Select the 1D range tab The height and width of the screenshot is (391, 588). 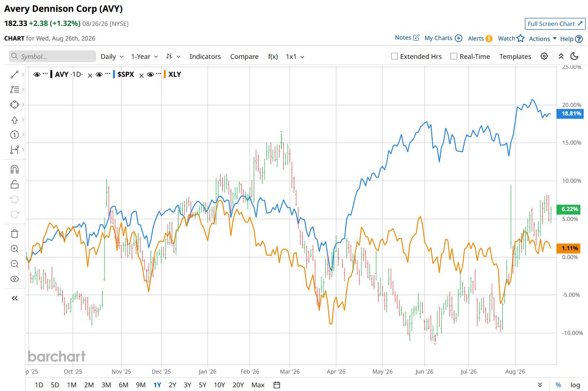coord(39,385)
